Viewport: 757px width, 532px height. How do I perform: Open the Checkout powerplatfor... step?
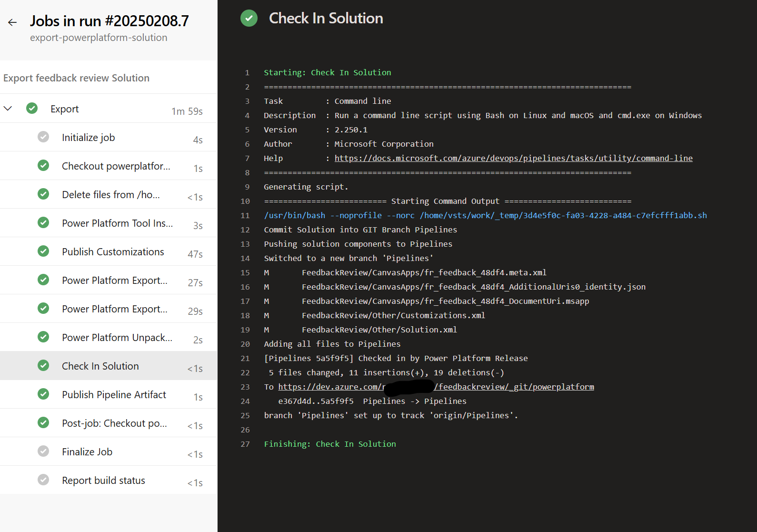pyautogui.click(x=116, y=166)
